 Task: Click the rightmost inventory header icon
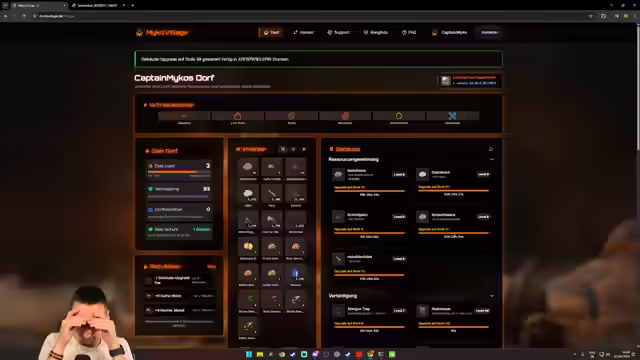304,149
